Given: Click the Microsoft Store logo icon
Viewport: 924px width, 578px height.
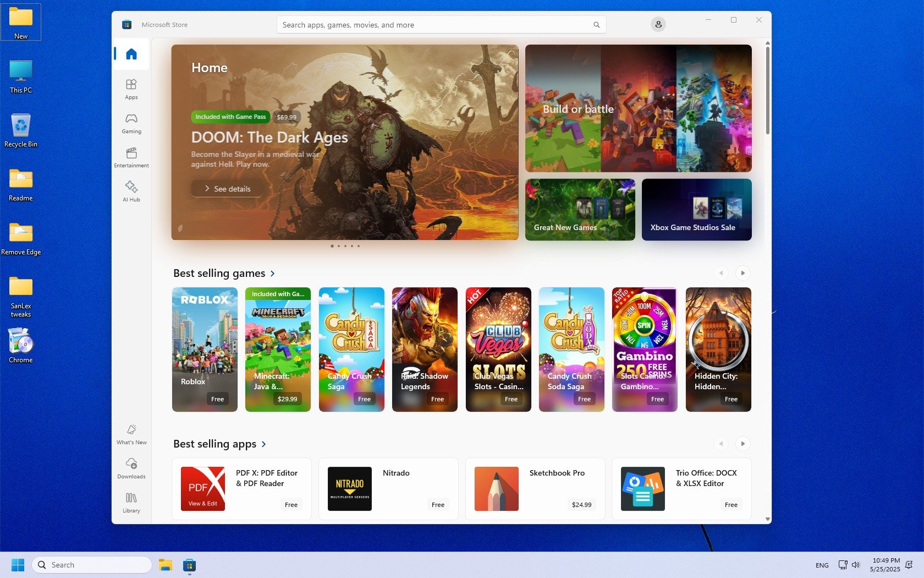Looking at the screenshot, I should (x=127, y=24).
